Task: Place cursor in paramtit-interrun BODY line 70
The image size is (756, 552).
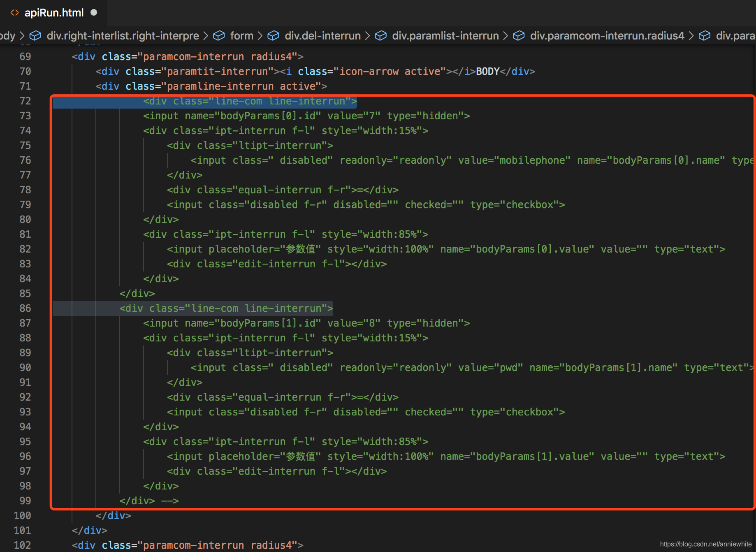Action: 315,72
